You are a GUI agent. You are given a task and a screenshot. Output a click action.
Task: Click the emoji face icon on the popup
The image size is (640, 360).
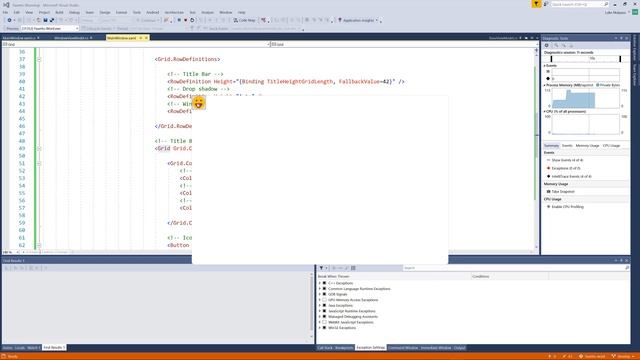click(199, 103)
